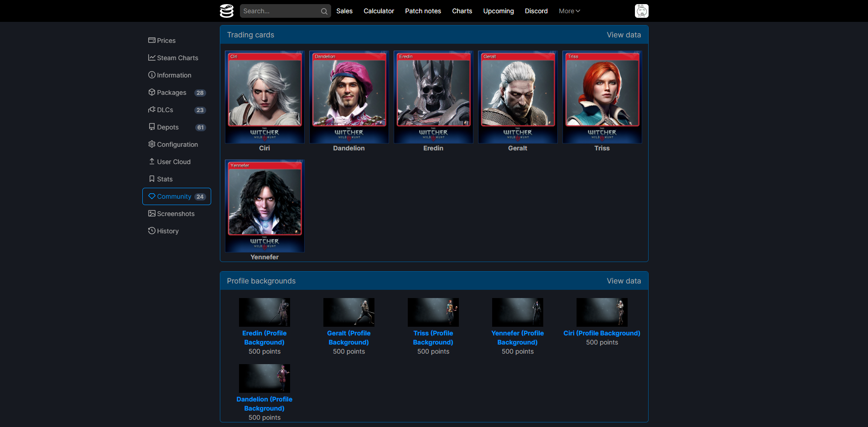Open Triss (Profile Background) link
The width and height of the screenshot is (868, 427).
[433, 338]
